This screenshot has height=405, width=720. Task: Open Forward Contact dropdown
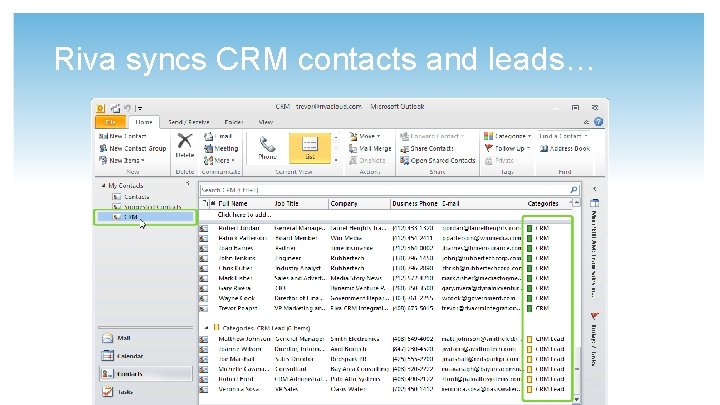(432, 136)
